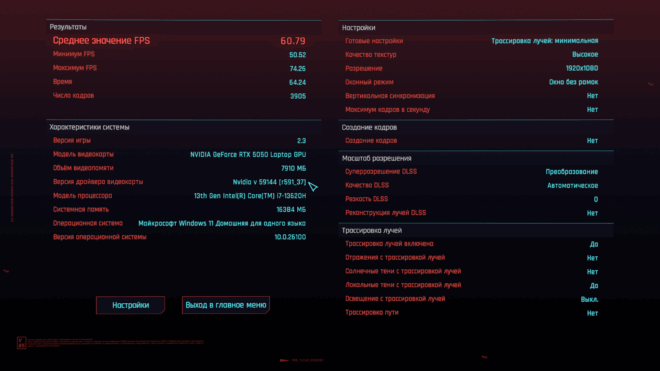The image size is (660, 371).
Task: Click Выход в главное меню button
Action: pos(226,305)
